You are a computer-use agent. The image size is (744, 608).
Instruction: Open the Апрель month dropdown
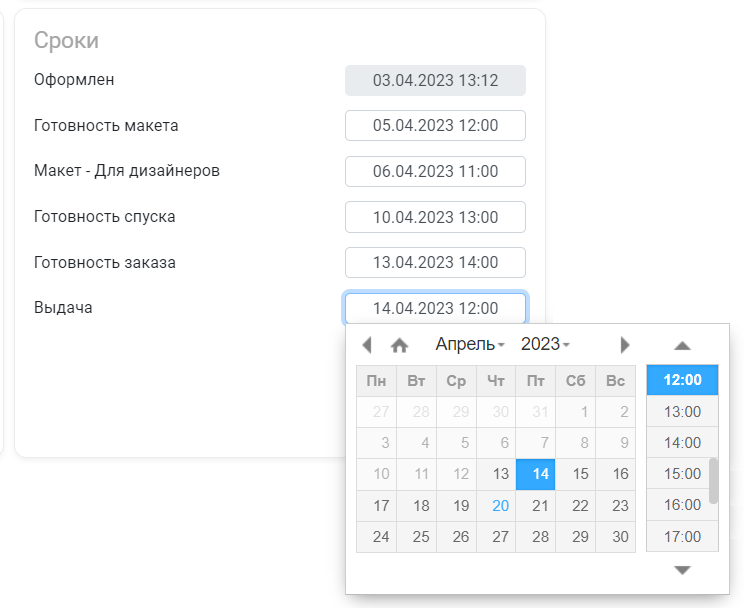[x=470, y=344]
